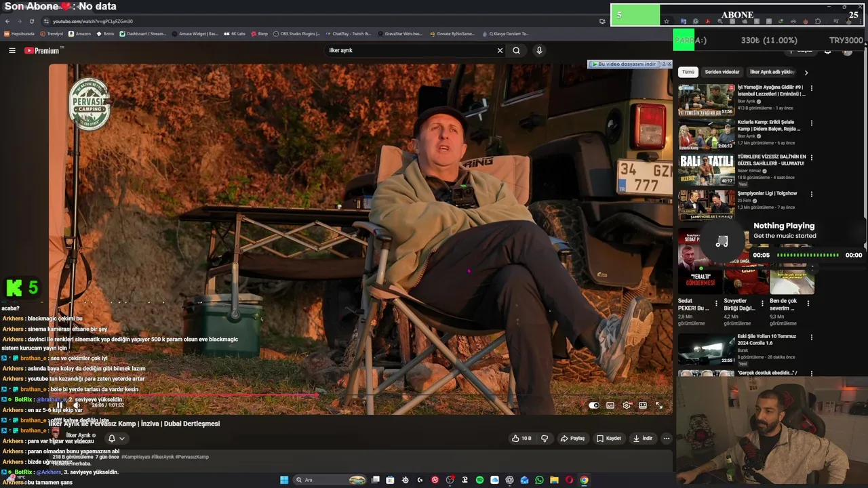Open Microsoft Store from the taskbar
868x488 pixels.
click(390, 480)
